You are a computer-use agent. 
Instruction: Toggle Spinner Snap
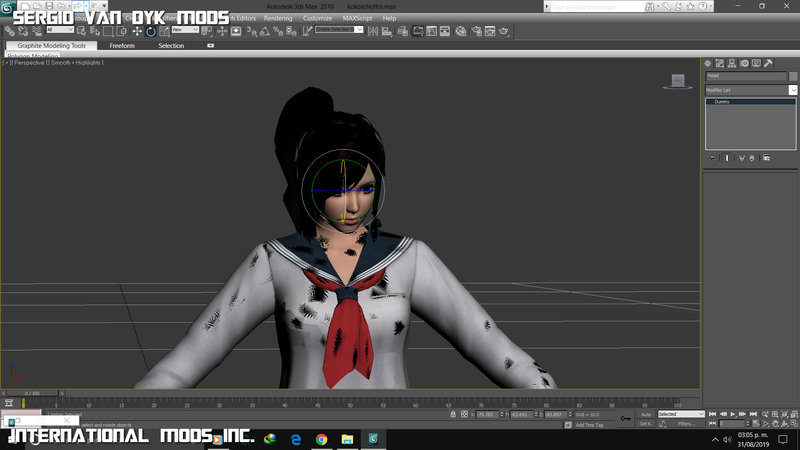[x=291, y=31]
